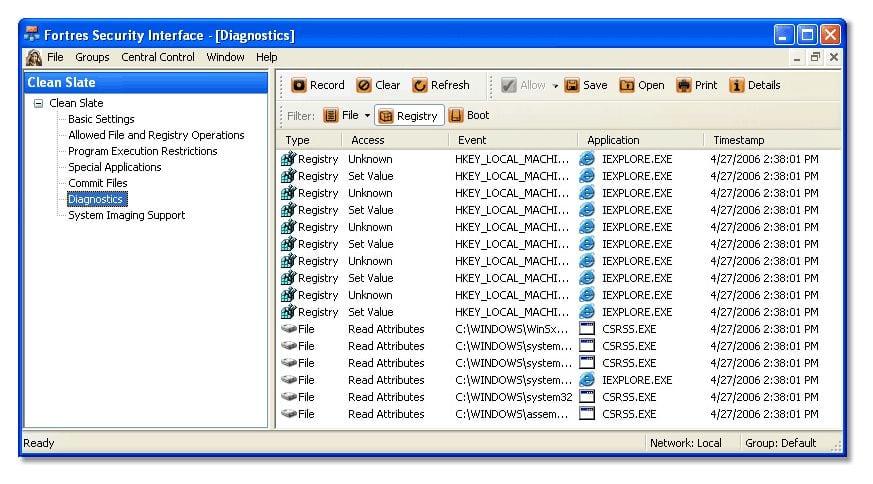This screenshot has height=484, width=873.
Task: Toggle the Registry filter
Action: pyautogui.click(x=409, y=115)
